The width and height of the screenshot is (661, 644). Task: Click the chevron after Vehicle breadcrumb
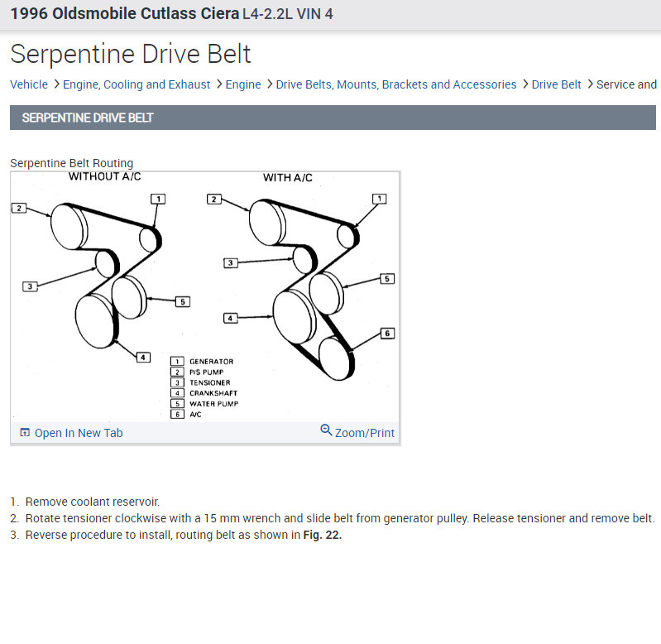[56, 84]
